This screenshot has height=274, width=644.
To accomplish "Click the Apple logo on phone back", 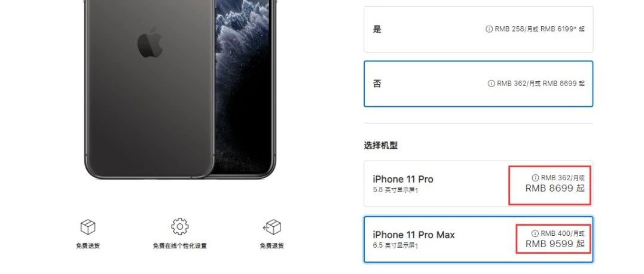I will pyautogui.click(x=150, y=42).
